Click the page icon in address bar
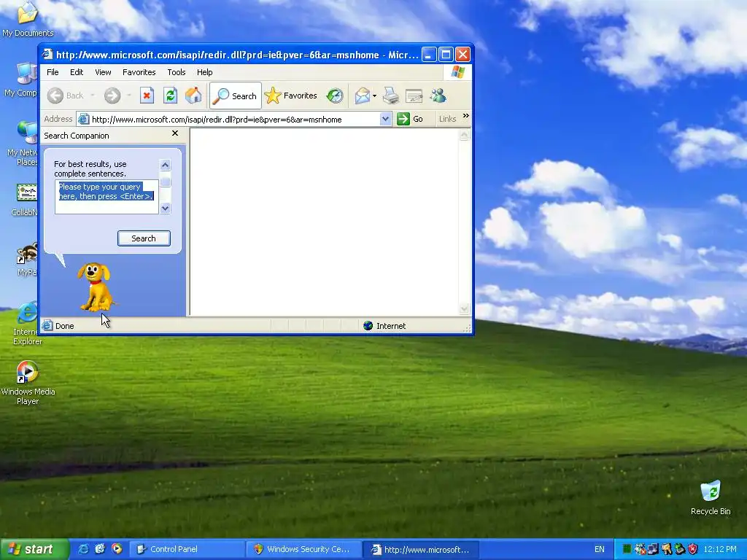Screen dimensions: 747x560 (83, 119)
